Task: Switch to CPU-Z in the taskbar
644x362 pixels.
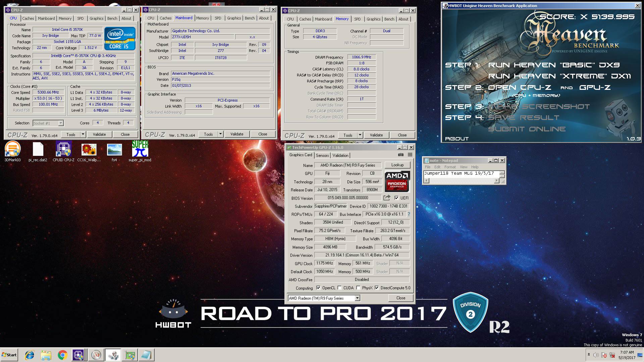Action: (78, 355)
